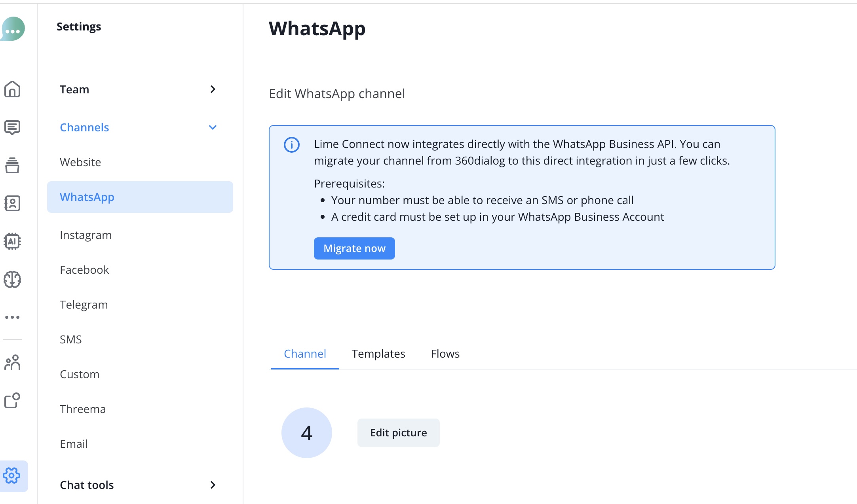The width and height of the screenshot is (857, 504).
Task: Open the chat conversations icon
Action: [x=12, y=127]
